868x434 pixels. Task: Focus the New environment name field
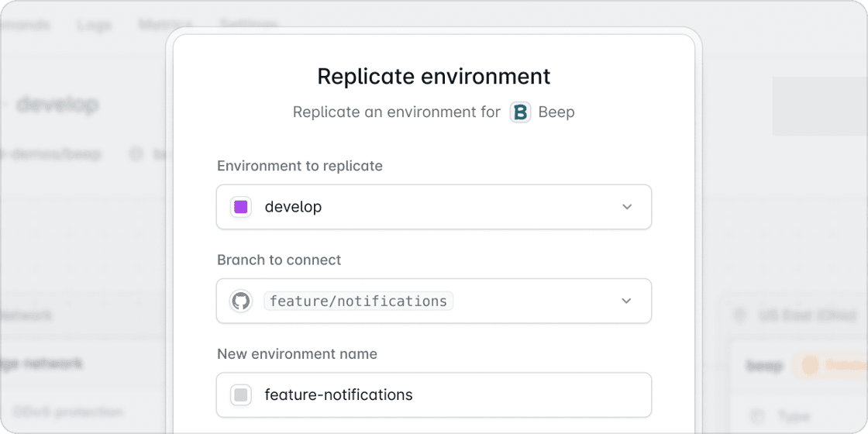[434, 395]
